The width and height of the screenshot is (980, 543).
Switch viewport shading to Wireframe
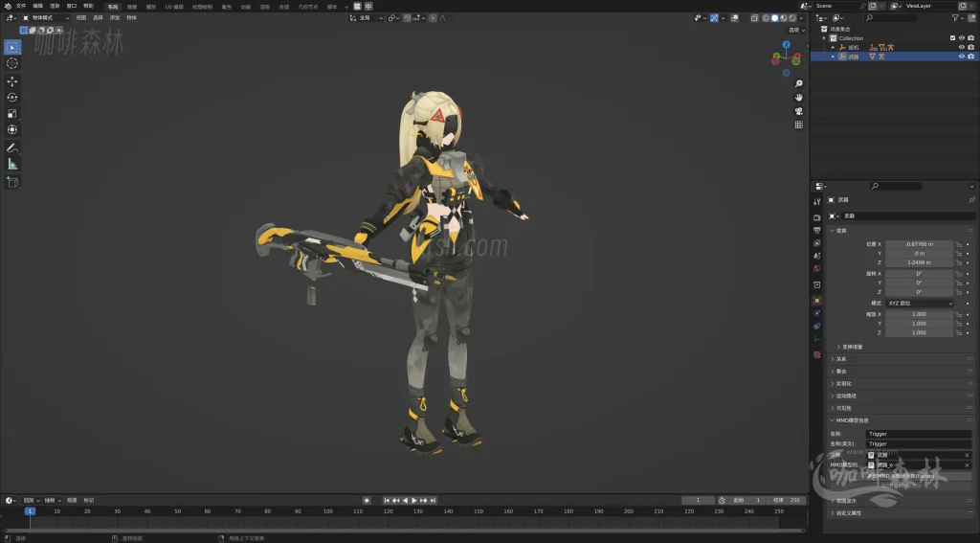pos(765,18)
